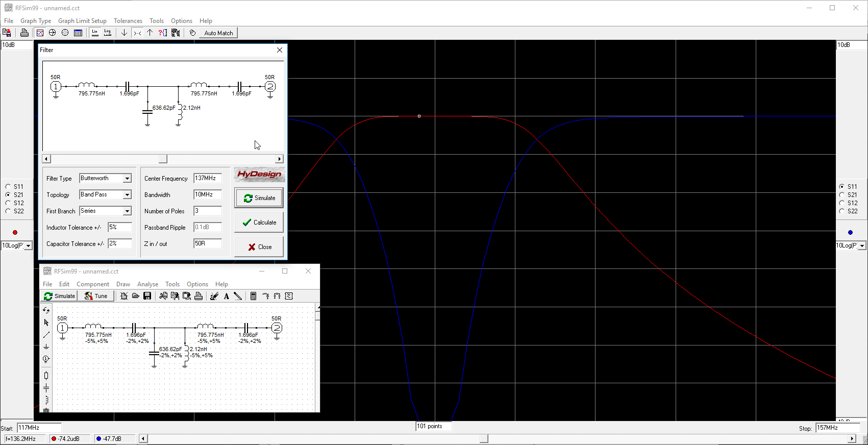Select the resistor component tool in palette
The width and height of the screenshot is (868, 445).
(46, 376)
